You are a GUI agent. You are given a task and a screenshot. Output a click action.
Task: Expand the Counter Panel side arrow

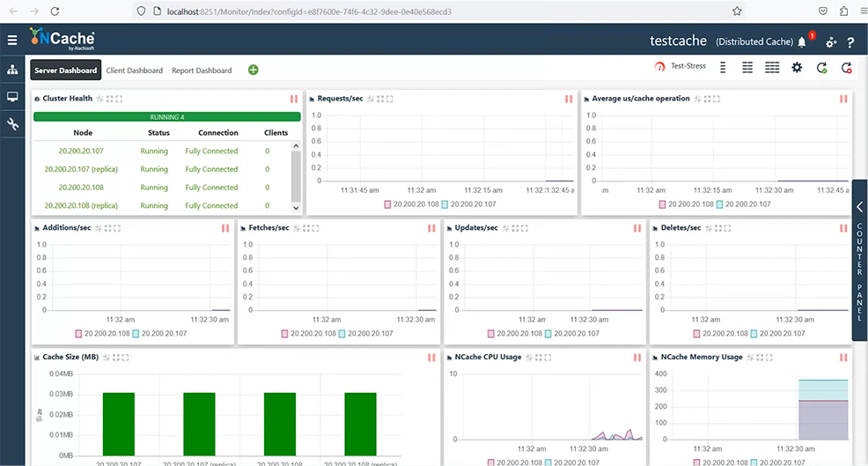coord(860,207)
